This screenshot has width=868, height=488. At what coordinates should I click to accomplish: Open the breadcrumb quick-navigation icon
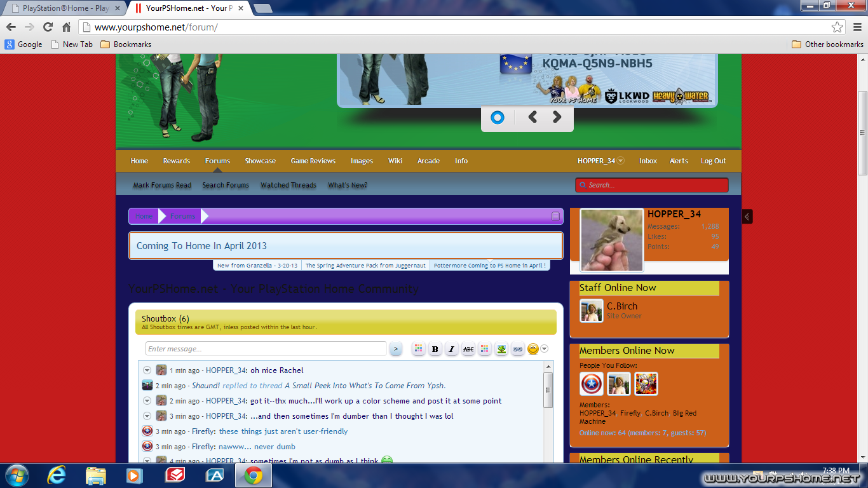pyautogui.click(x=556, y=216)
